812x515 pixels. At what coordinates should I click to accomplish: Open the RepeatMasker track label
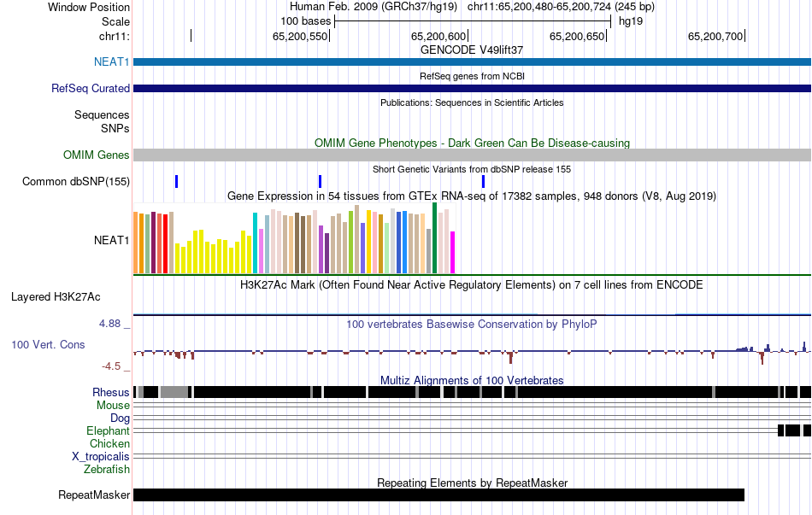point(94,495)
